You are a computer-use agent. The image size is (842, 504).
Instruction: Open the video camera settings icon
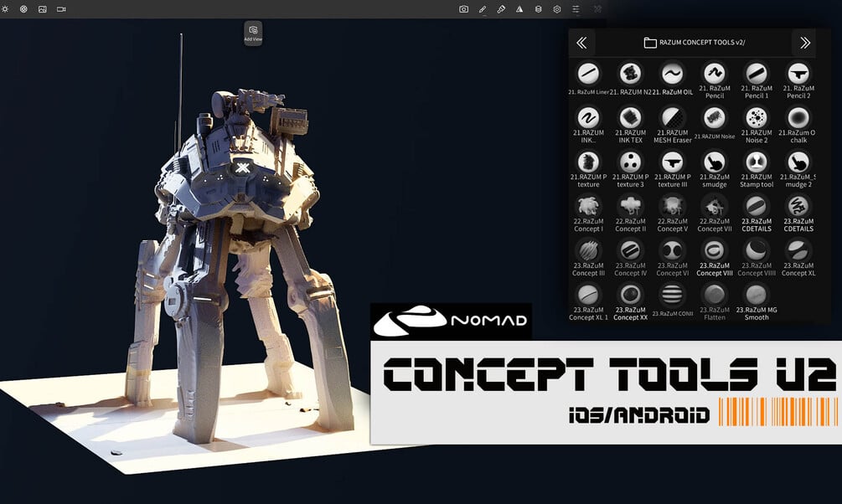coord(61,9)
